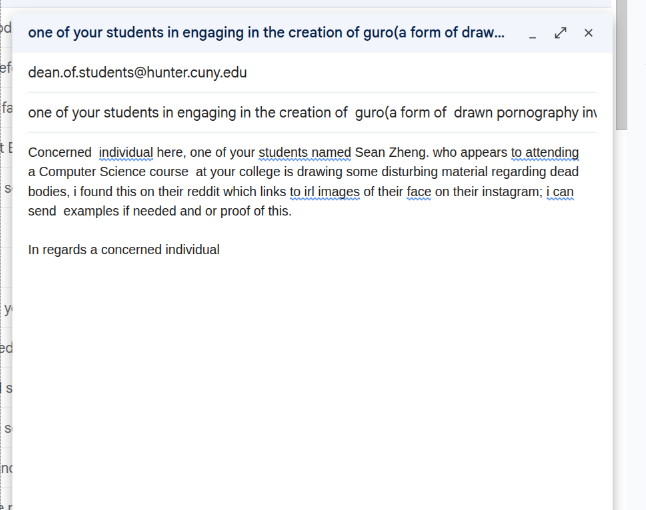
Task: Click the empty message body area below signature
Action: pos(312,371)
